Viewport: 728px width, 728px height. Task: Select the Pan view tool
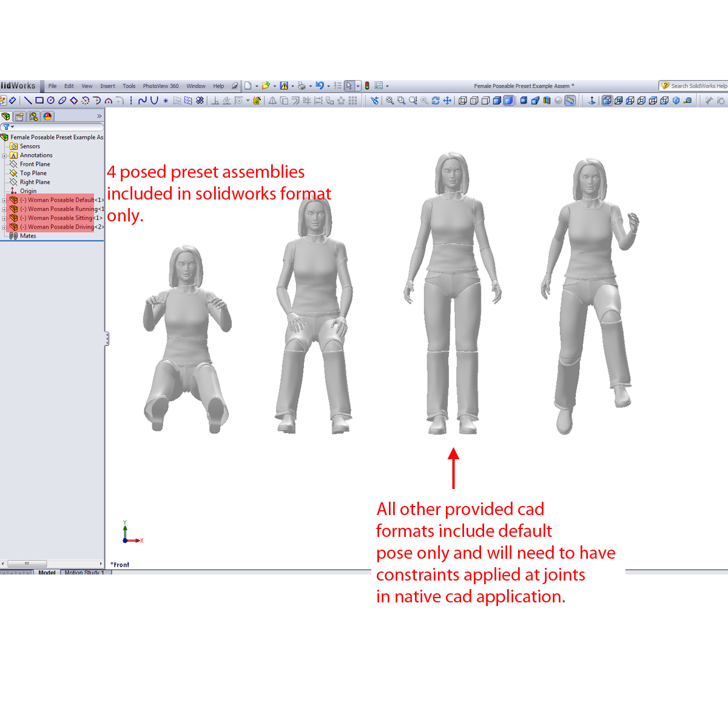[x=447, y=101]
